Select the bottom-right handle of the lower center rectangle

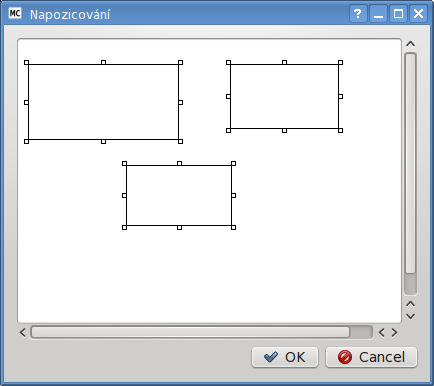(x=234, y=227)
